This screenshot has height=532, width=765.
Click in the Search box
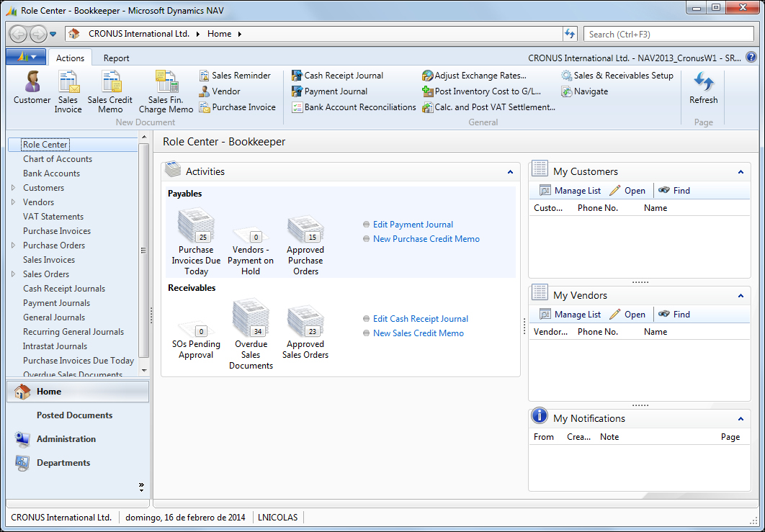click(x=668, y=34)
